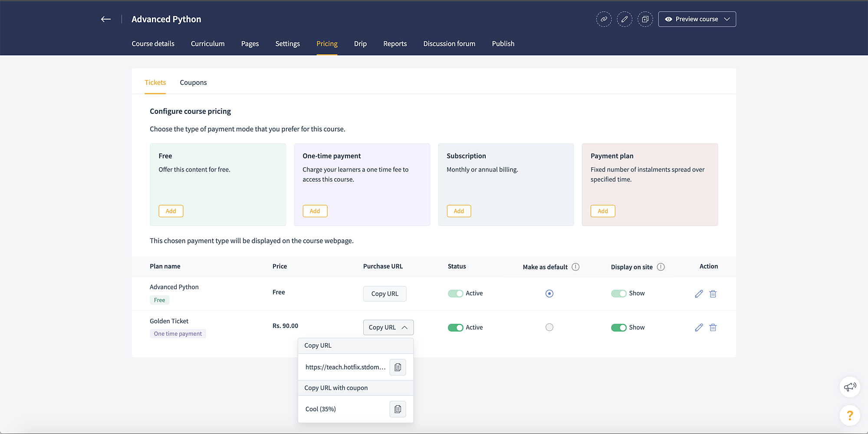Click the duplicate course icon in header
Viewport: 868px width, 434px height.
click(x=645, y=19)
